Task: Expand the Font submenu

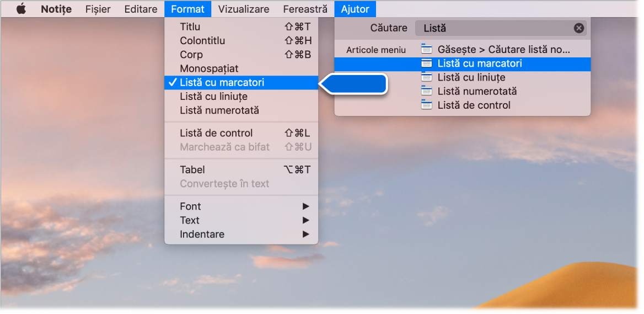Action: [241, 206]
